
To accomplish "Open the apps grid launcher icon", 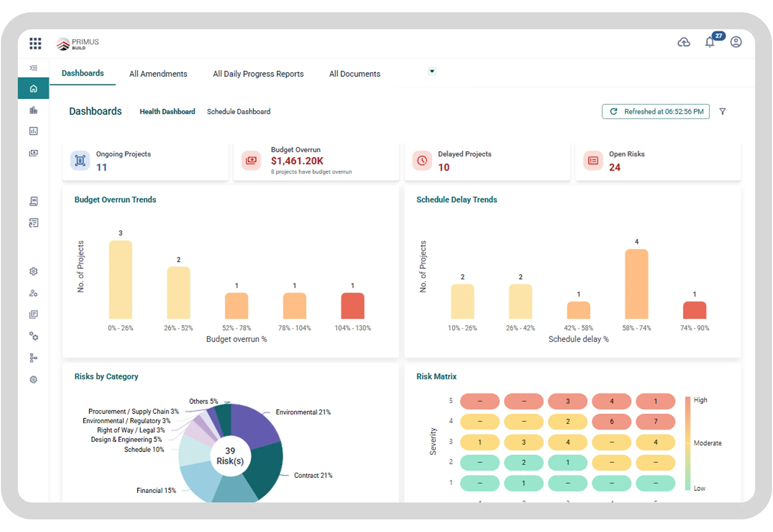I will [x=35, y=43].
